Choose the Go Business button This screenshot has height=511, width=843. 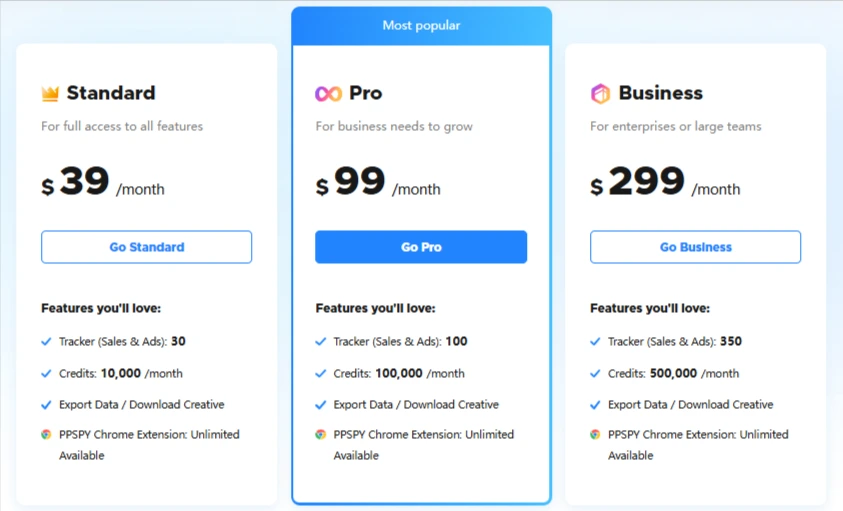(695, 247)
